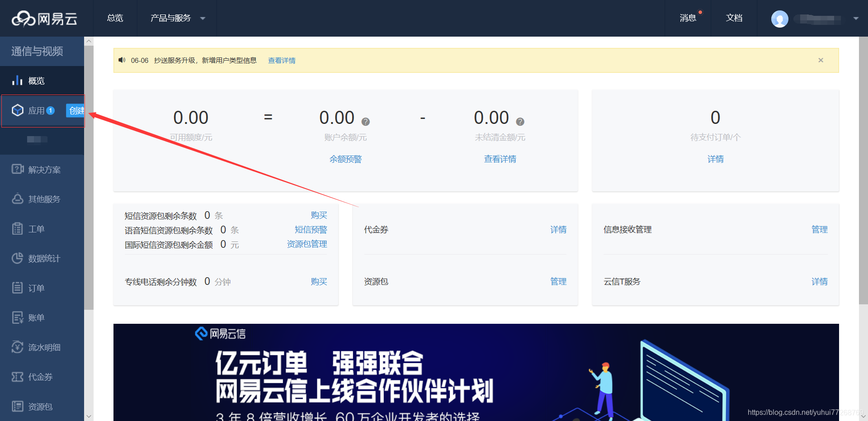
Task: Click the 解决方案 sidebar icon
Action: click(18, 169)
